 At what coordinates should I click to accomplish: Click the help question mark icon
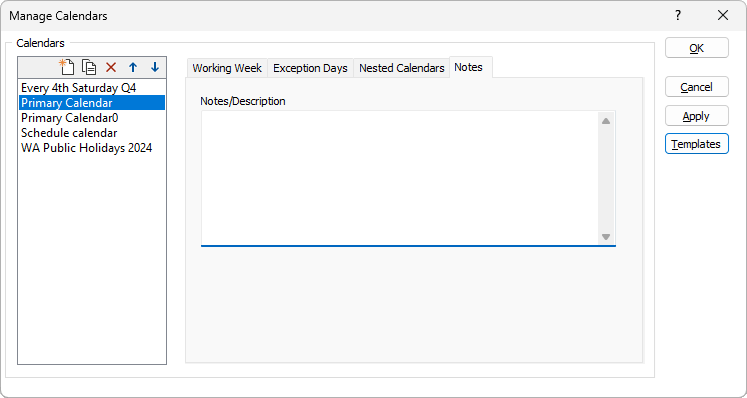[678, 15]
